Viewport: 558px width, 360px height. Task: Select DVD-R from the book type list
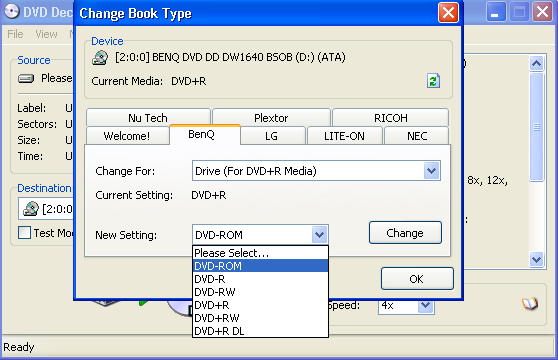pos(260,279)
